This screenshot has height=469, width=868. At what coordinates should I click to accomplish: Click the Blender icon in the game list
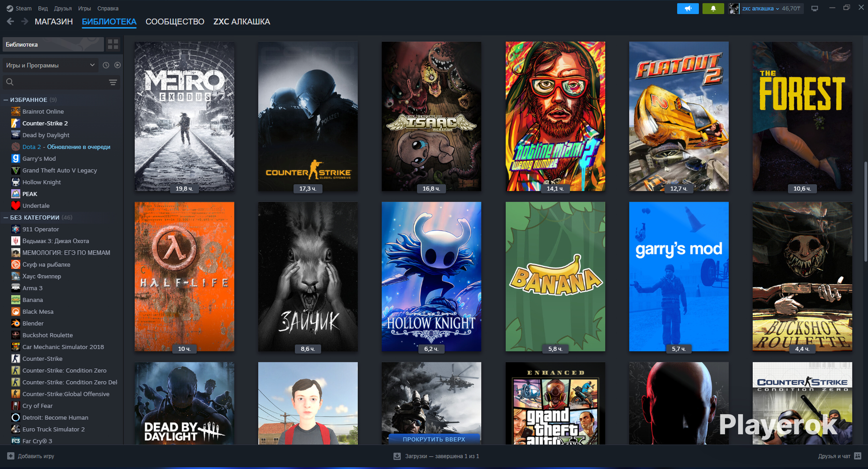pyautogui.click(x=15, y=323)
